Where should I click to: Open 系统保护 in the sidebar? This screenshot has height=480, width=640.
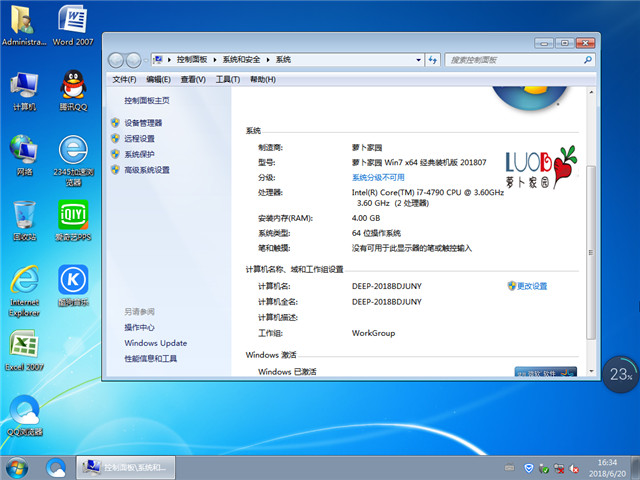click(139, 154)
